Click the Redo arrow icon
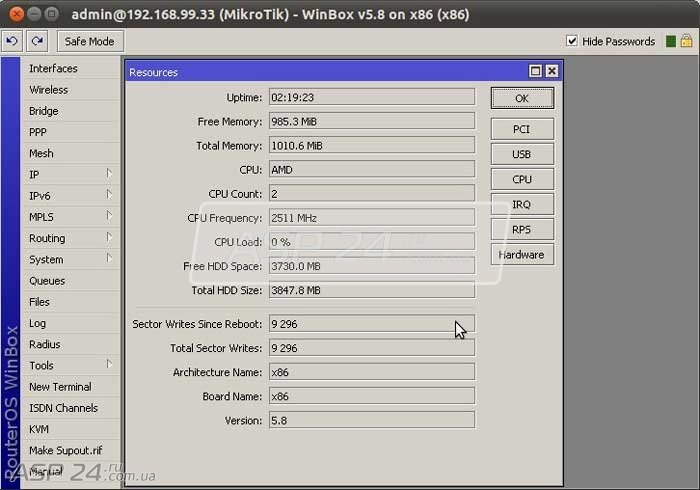Viewport: 700px width, 490px height. [x=37, y=42]
